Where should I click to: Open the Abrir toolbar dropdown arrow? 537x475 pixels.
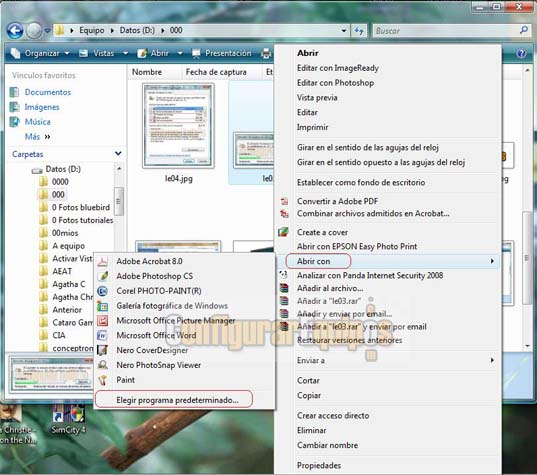180,53
